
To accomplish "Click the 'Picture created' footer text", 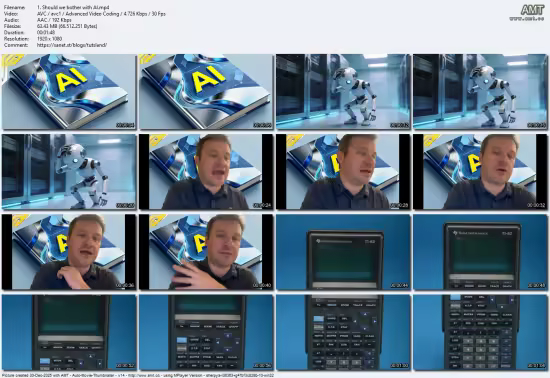I will click(x=138, y=375).
